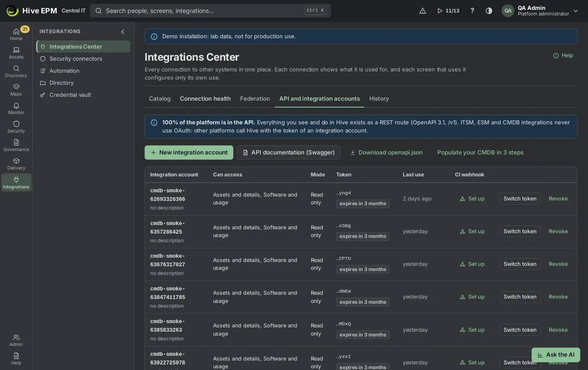This screenshot has height=370, width=588.
Task: Open Automation in side panel
Action: (x=84, y=71)
